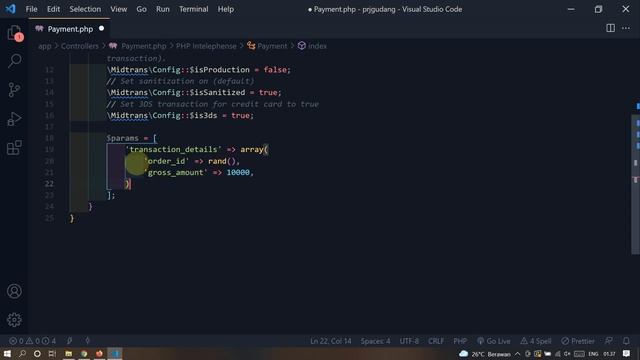Open the Manage gear icon

(14, 320)
